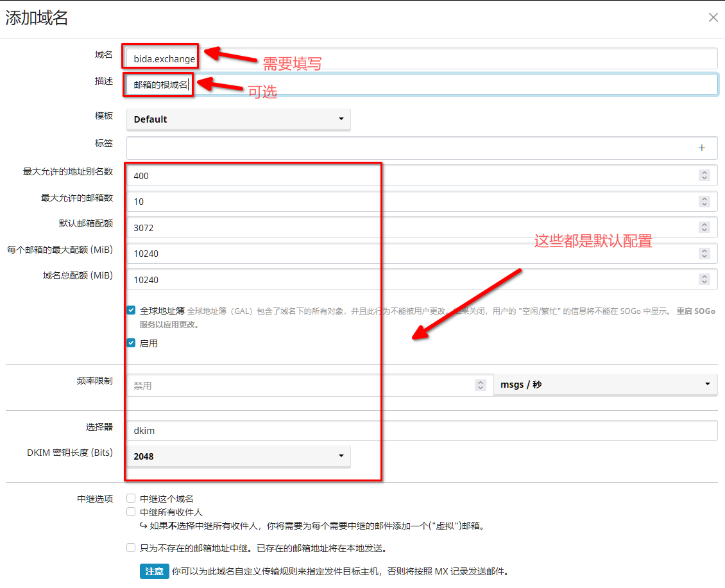725x588 pixels.
Task: Click stepper arrows for 默认邮箱配额
Action: [704, 227]
